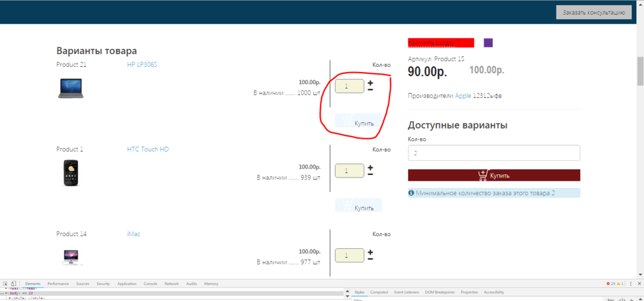Click the Кол-во input under Доступные варианты
This screenshot has height=301, width=644.
[x=494, y=153]
